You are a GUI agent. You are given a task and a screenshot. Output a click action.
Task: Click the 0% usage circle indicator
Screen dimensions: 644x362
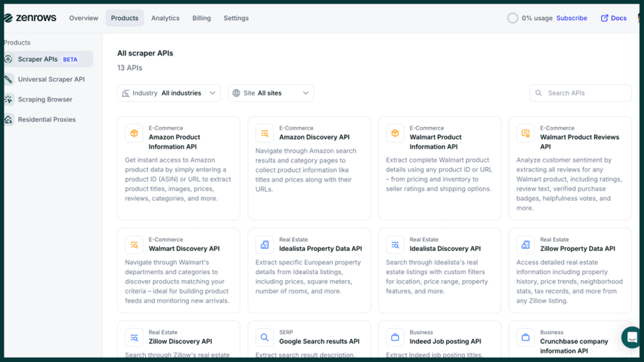[x=512, y=18]
